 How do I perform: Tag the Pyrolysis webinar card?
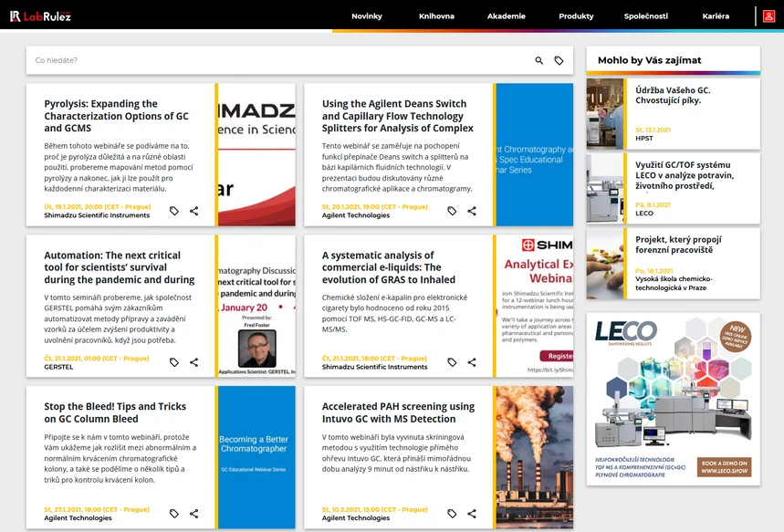174,211
